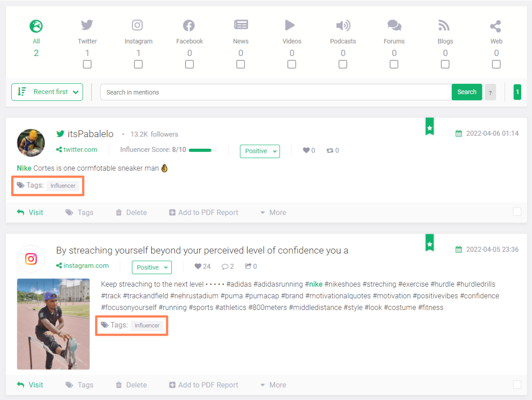Viewport: 532px width, 400px height.
Task: Switch to the News source tab
Action: [241, 33]
